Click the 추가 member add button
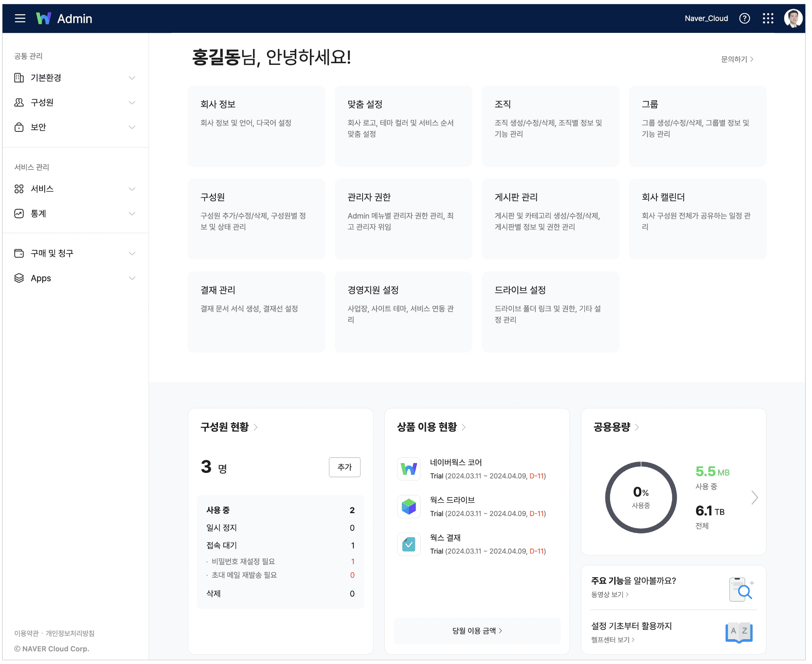The height and width of the screenshot is (664, 812). coord(344,467)
